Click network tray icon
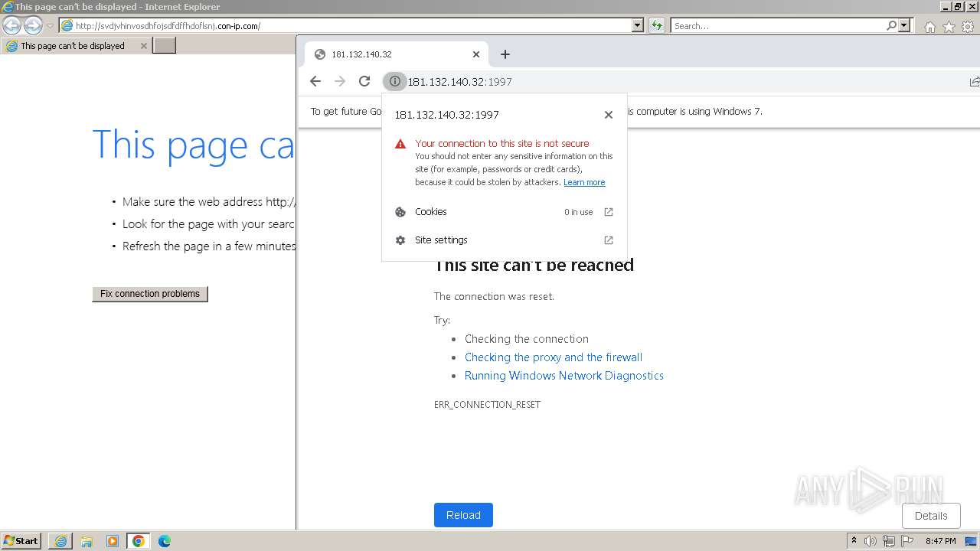The image size is (980, 551). 889,541
